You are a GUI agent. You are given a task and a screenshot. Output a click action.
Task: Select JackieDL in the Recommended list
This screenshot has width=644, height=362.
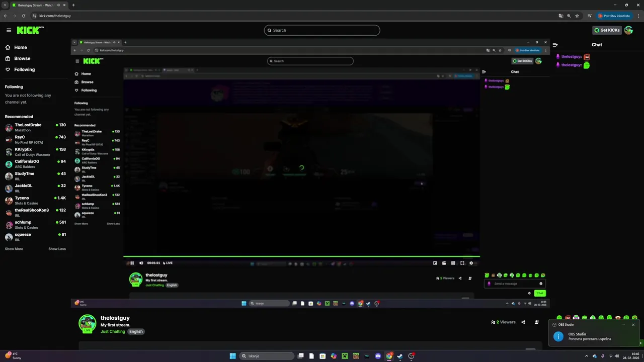click(x=35, y=188)
